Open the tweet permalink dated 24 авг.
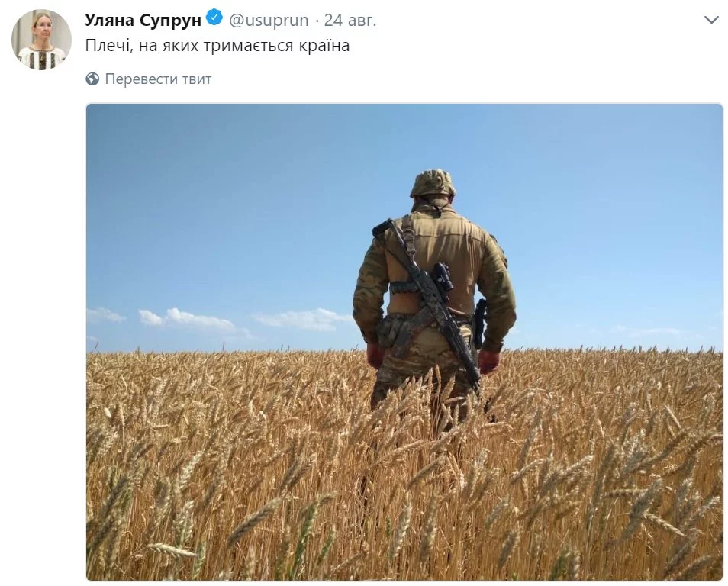728x586 pixels. pyautogui.click(x=350, y=20)
